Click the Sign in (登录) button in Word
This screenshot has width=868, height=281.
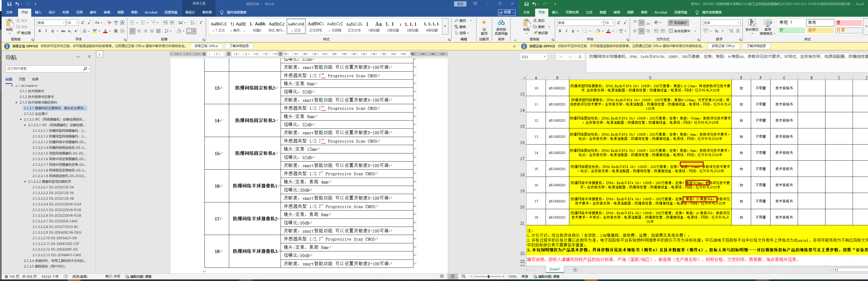pyautogui.click(x=460, y=4)
